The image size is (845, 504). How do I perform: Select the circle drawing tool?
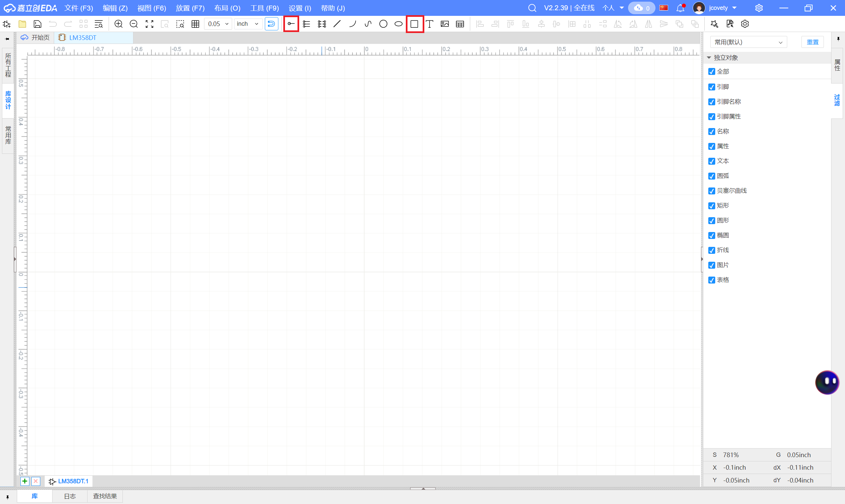pos(383,24)
